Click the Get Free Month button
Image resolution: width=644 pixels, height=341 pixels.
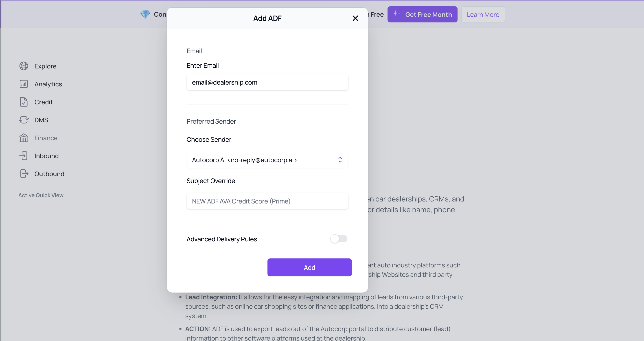pos(422,15)
